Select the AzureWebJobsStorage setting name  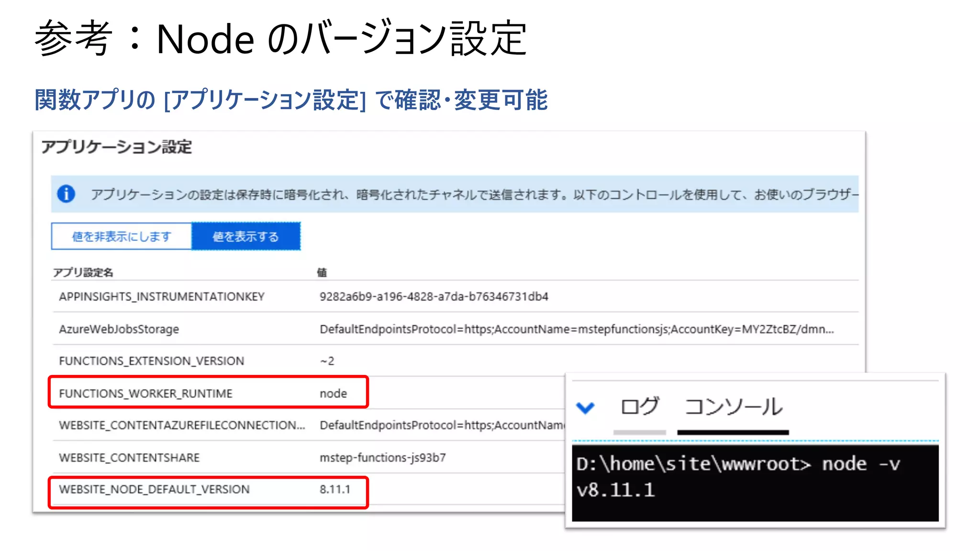click(x=119, y=329)
